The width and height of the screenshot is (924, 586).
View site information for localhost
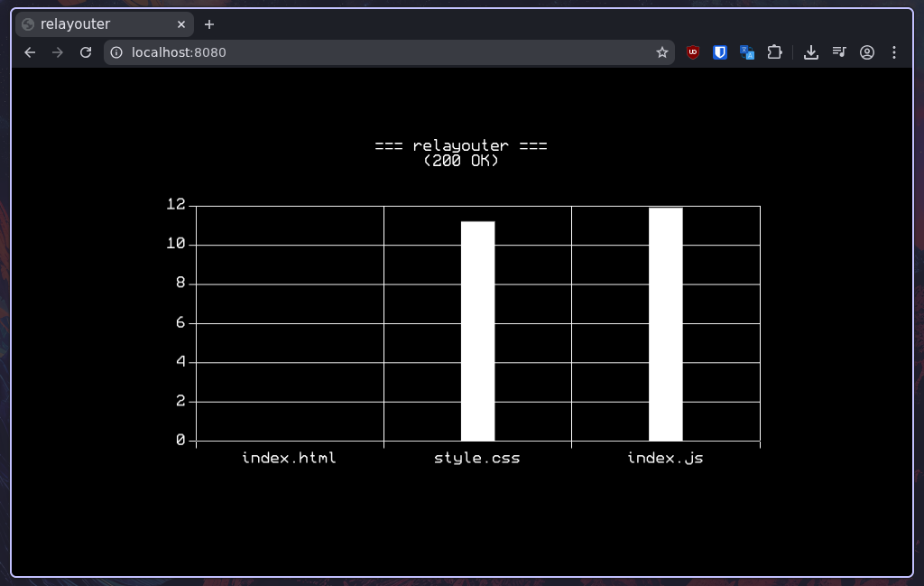[x=116, y=52]
